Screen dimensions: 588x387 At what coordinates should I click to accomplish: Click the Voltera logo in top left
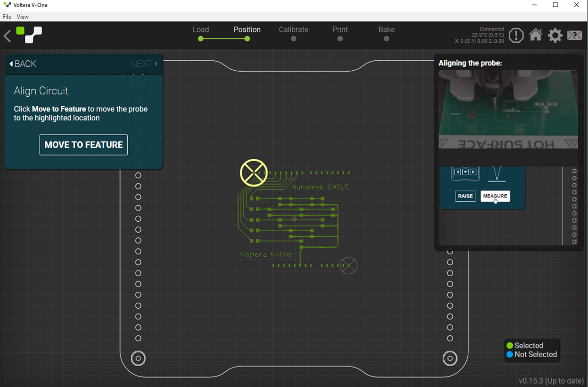(x=29, y=34)
